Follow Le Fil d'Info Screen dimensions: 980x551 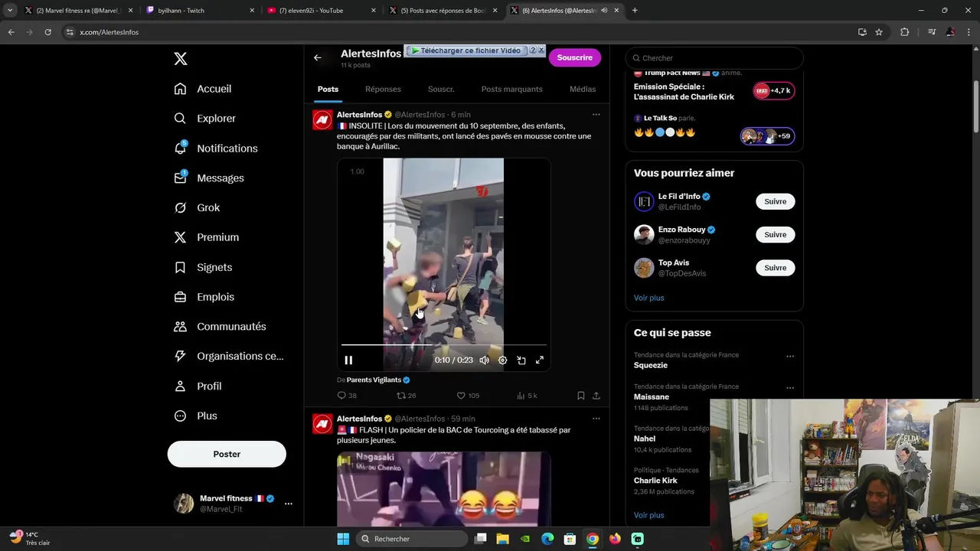tap(775, 201)
